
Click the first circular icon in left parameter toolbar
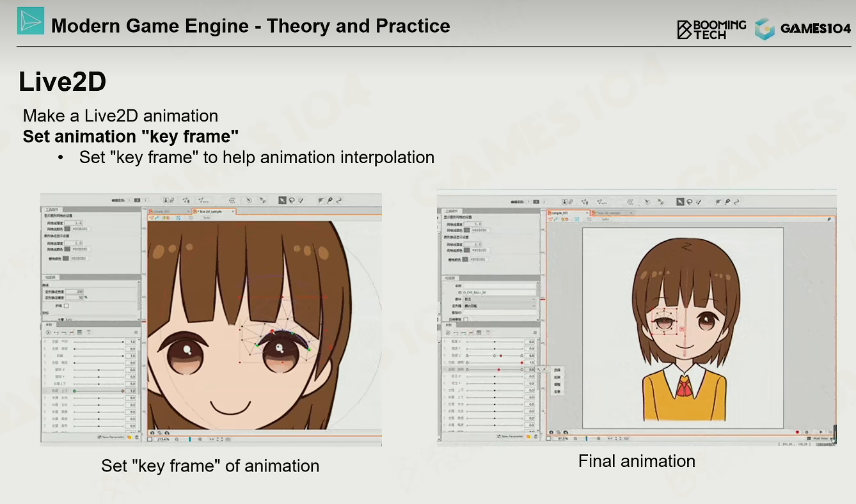coord(49,333)
